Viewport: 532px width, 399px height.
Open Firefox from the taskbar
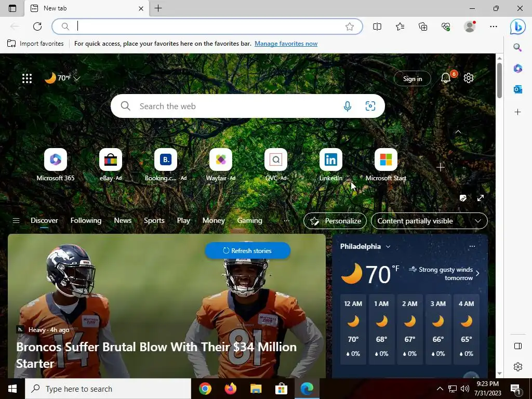coord(230,389)
